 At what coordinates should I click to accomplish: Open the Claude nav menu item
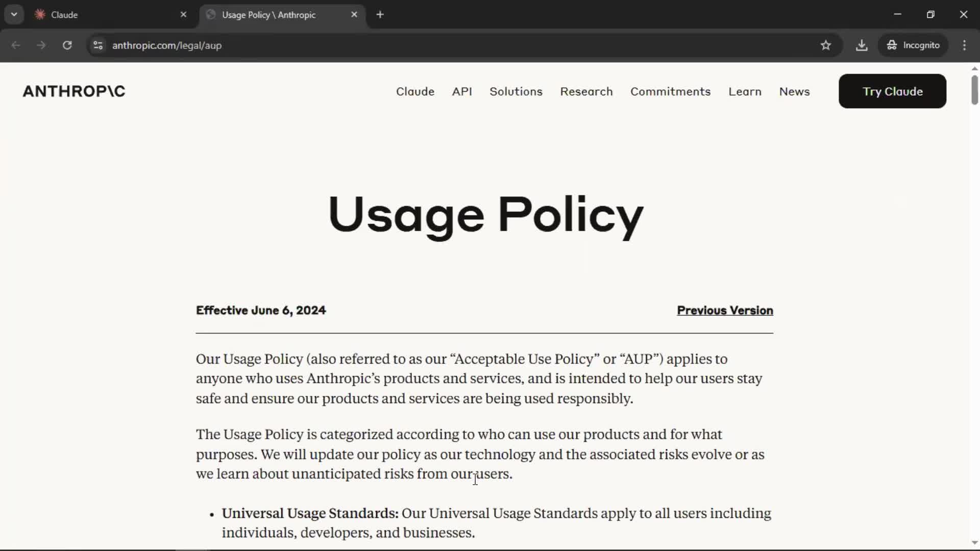[415, 91]
